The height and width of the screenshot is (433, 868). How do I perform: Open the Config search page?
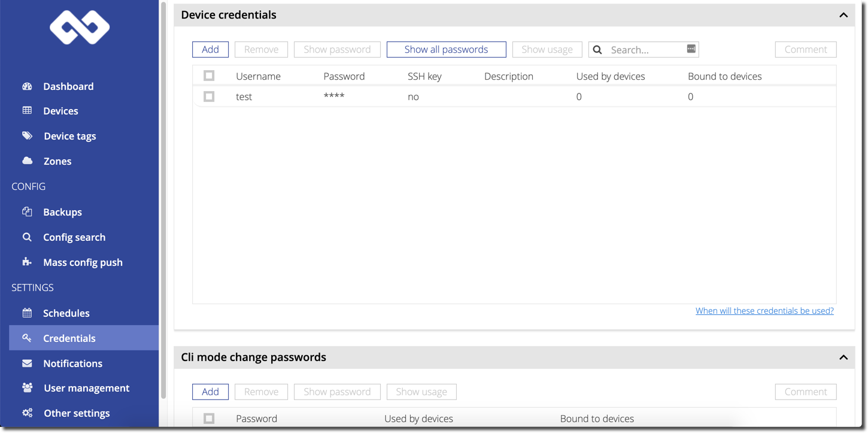point(74,237)
